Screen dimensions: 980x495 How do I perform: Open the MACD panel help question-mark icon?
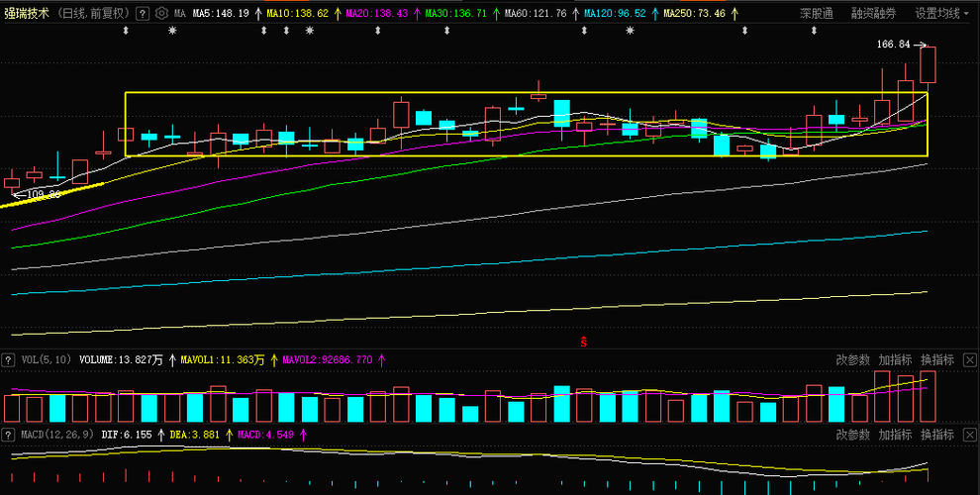8,435
